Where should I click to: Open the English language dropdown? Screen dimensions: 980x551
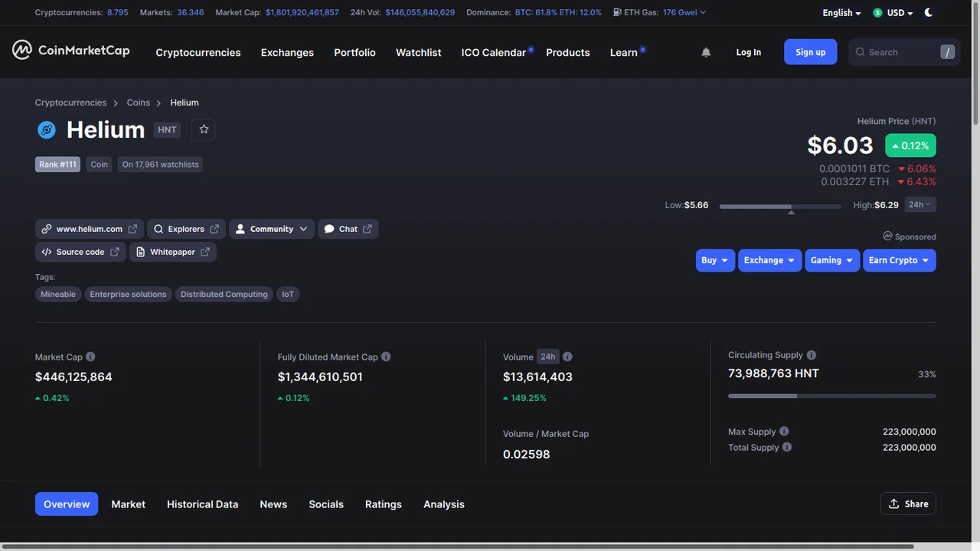click(x=841, y=13)
